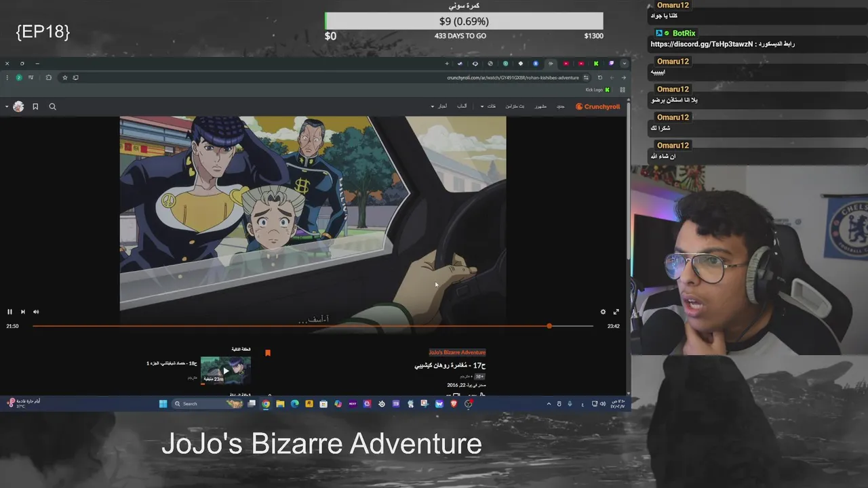Open the weather widget on the taskbar

24,403
